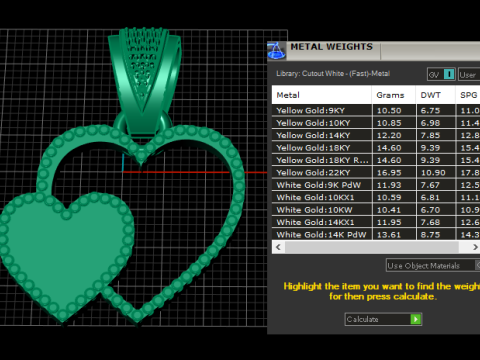This screenshot has width=480, height=360.
Task: Click the Metal column header
Action: pos(322,95)
